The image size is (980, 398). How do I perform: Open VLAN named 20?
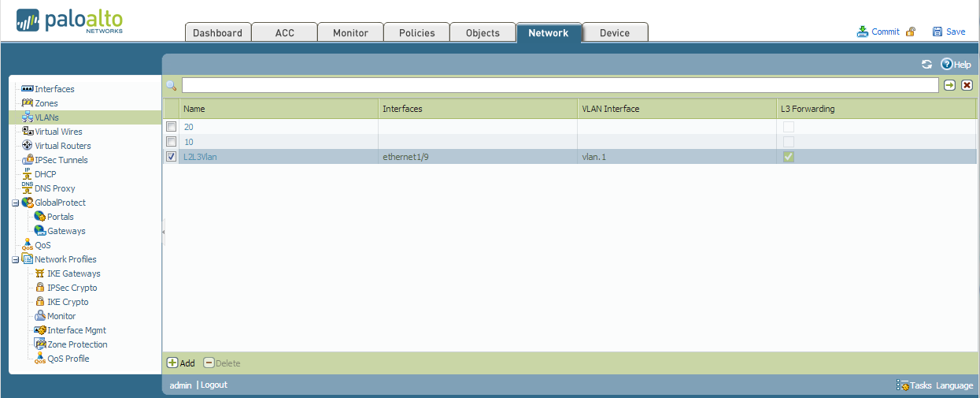pyautogui.click(x=188, y=127)
